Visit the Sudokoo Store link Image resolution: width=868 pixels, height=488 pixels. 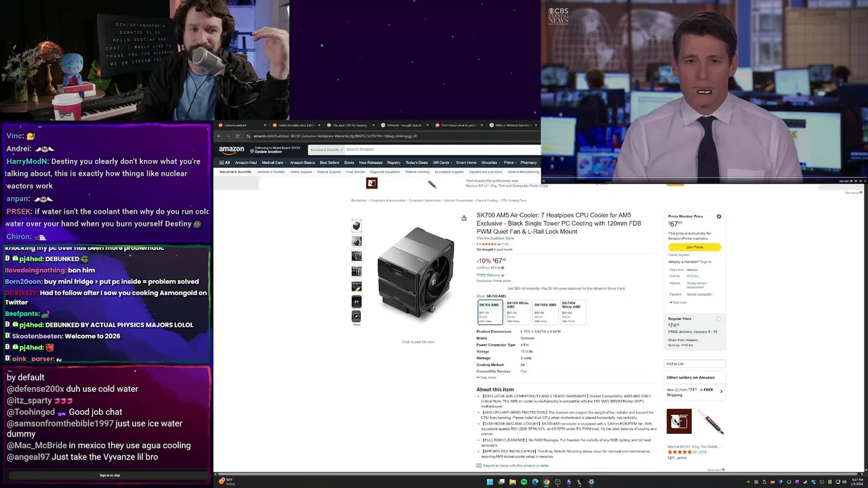(x=495, y=239)
